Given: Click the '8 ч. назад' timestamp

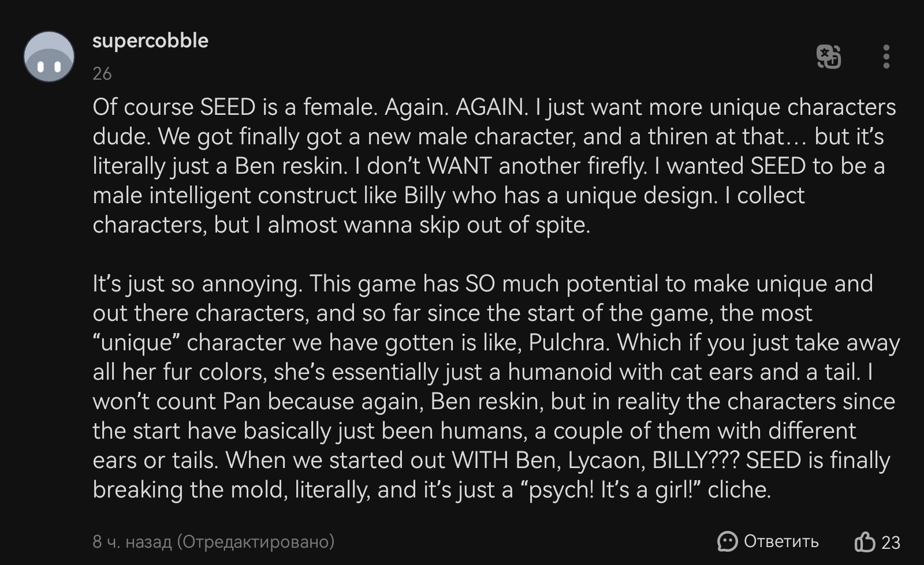Looking at the screenshot, I should click(x=132, y=541).
